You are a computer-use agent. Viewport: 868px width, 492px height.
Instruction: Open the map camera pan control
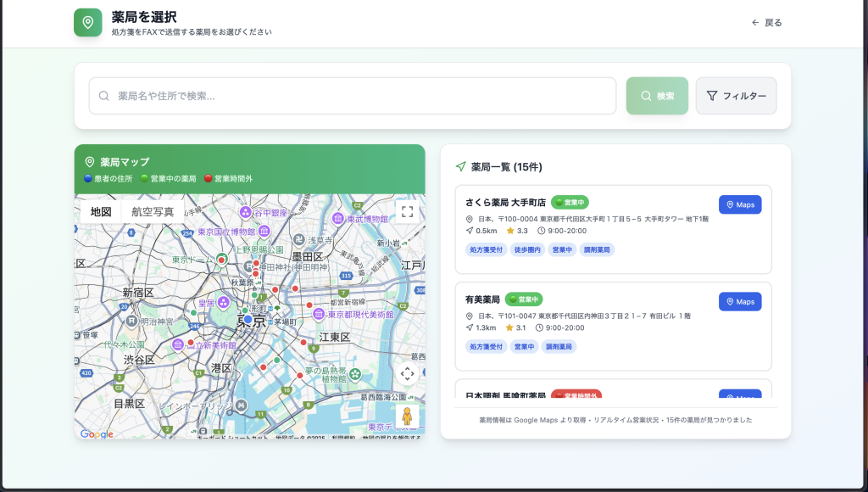(x=407, y=373)
